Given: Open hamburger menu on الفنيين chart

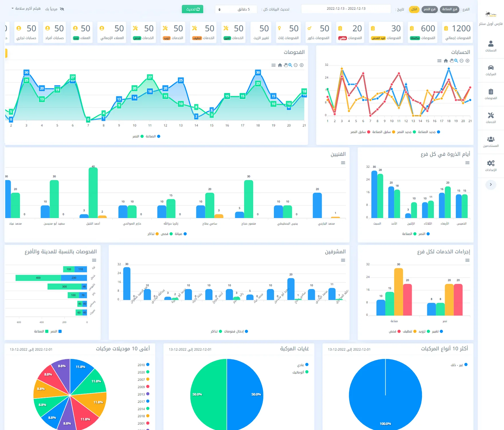Looking at the screenshot, I should click(343, 163).
